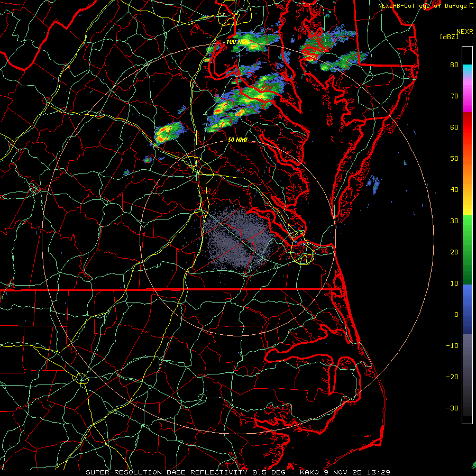The width and height of the screenshot is (476, 476).
Task: Select the 70 value on the dBZ scale
Action: pyautogui.click(x=454, y=96)
